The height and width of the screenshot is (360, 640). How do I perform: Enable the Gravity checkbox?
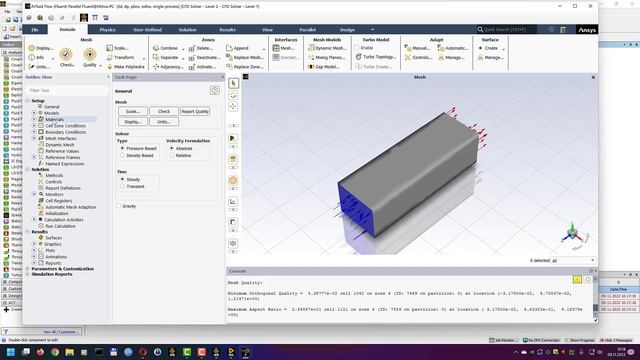pyautogui.click(x=119, y=206)
